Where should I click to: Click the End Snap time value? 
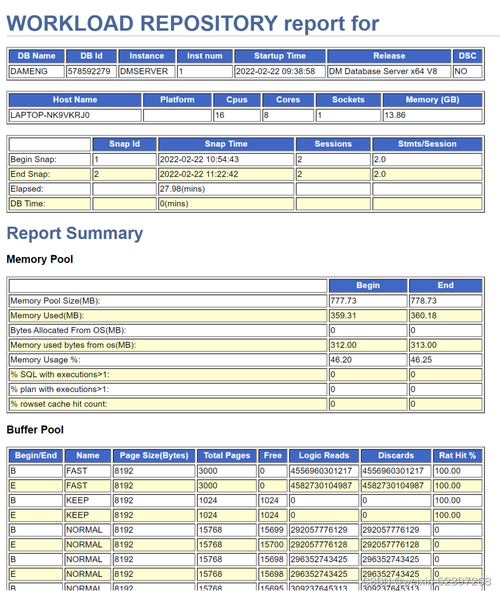click(x=226, y=174)
